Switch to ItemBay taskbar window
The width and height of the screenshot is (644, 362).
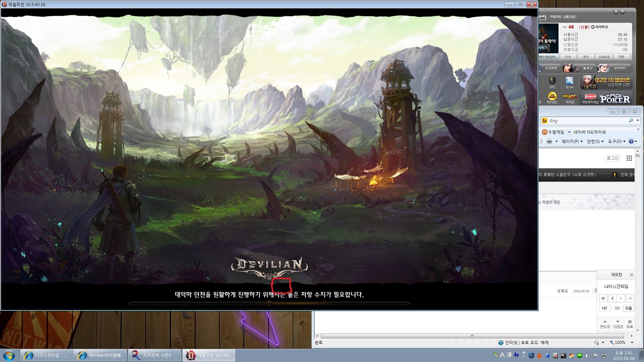[x=101, y=355]
